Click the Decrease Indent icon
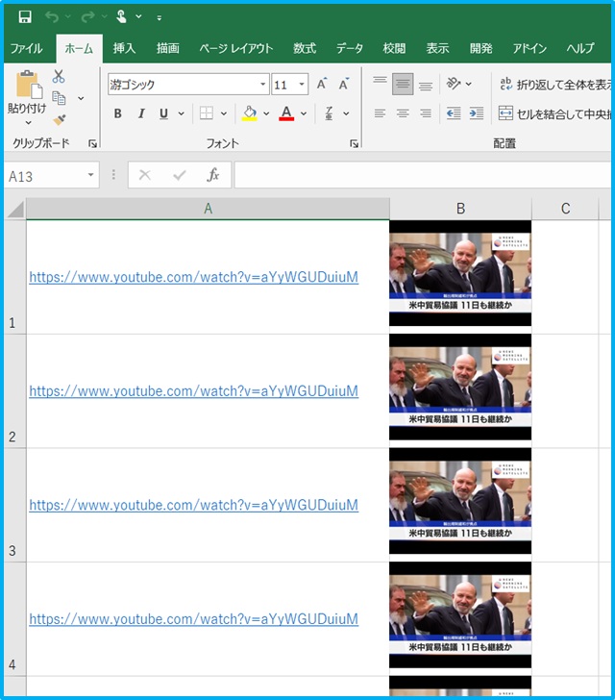Image resolution: width=615 pixels, height=700 pixels. (454, 113)
